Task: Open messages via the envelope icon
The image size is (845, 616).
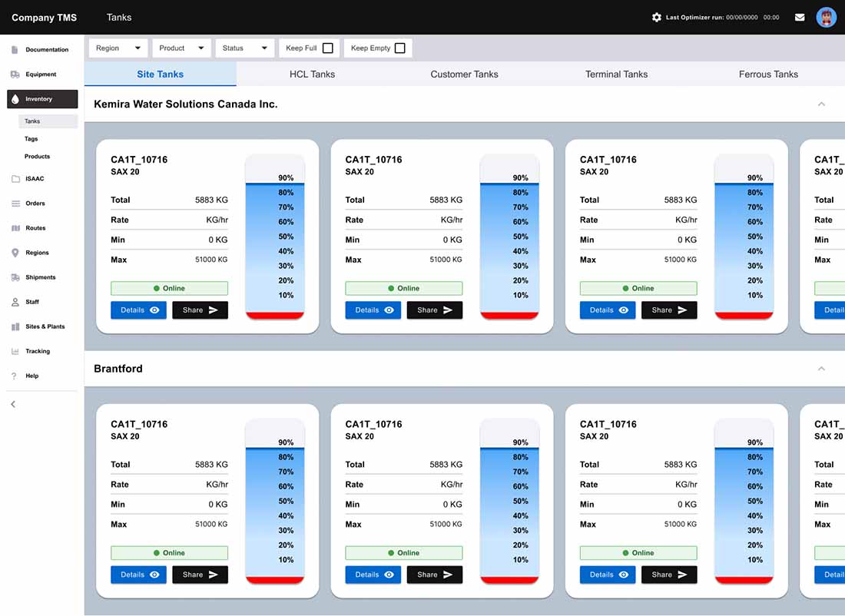Action: point(800,17)
